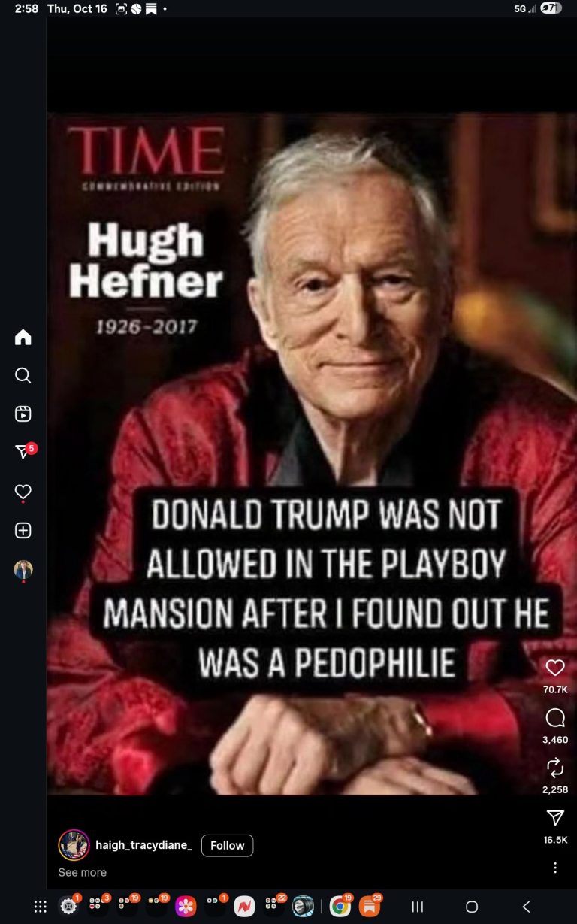
Task: Create a new post with plus icon
Action: tap(23, 530)
